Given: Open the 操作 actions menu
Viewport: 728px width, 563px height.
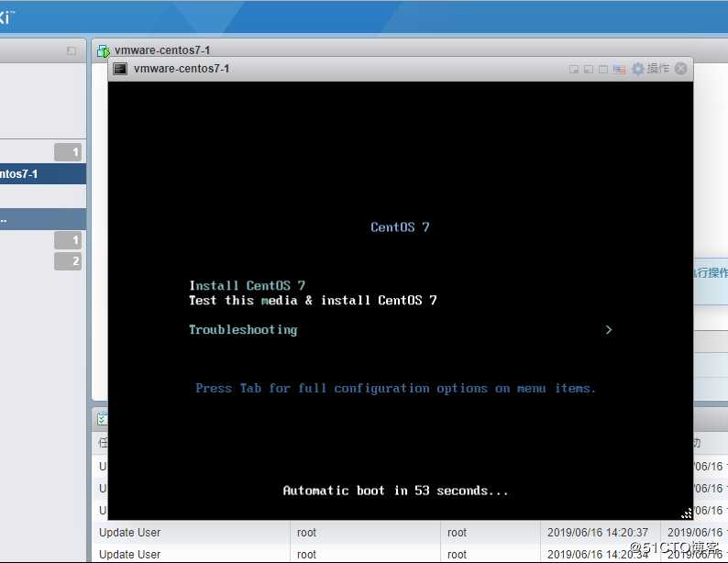Looking at the screenshot, I should coord(658,68).
